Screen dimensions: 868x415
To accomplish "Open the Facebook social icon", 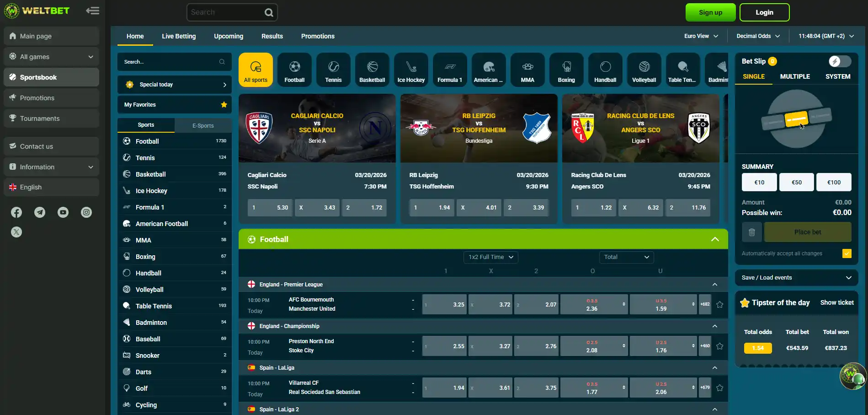I will point(16,212).
